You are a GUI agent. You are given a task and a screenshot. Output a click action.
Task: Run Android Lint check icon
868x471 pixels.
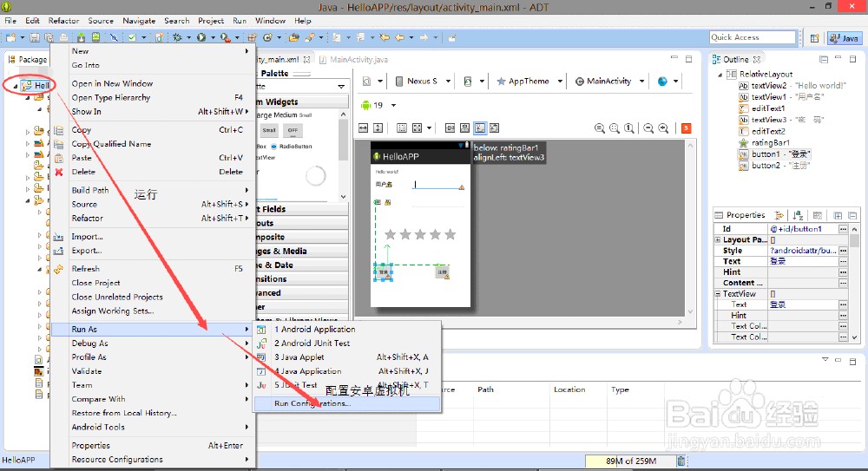(132, 37)
